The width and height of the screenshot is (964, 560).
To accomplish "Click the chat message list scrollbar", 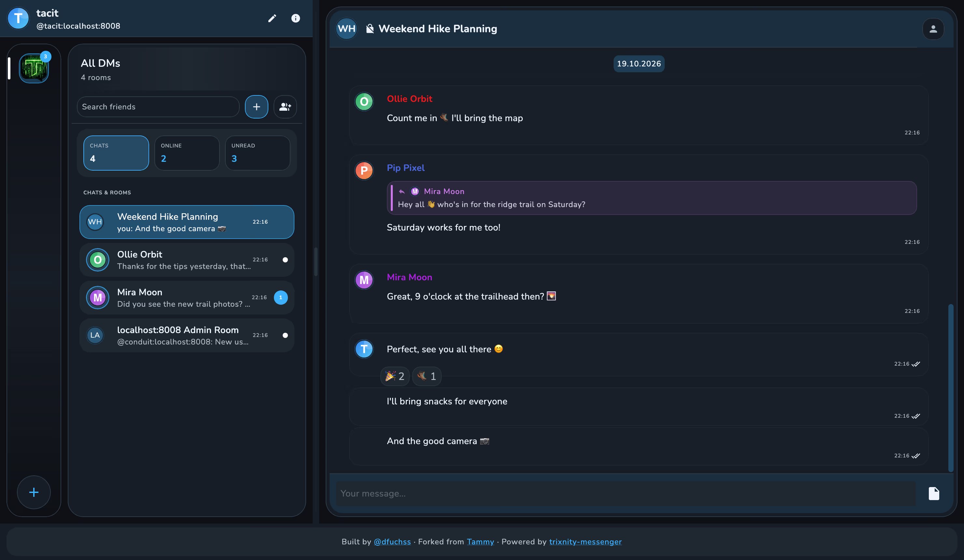I will (950, 387).
